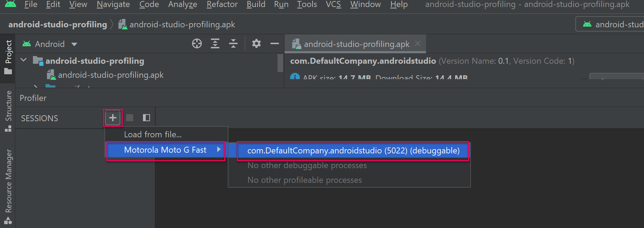This screenshot has height=228, width=644.
Task: Open the Analyze menu
Action: click(183, 5)
